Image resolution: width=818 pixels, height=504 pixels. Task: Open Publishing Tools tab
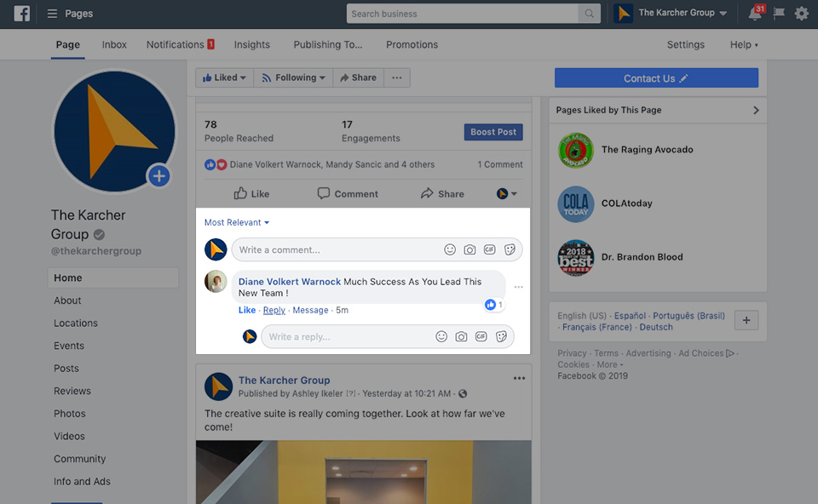(327, 45)
